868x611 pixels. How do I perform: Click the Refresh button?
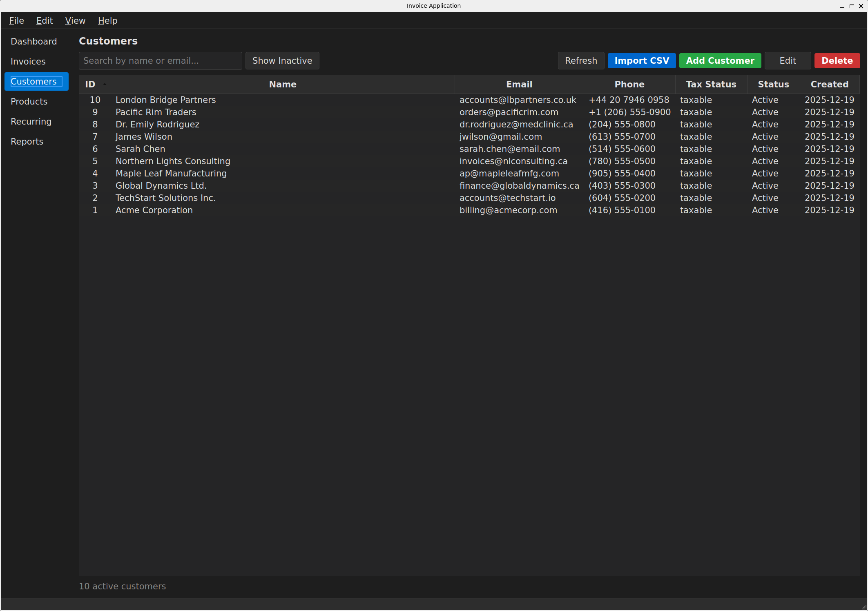tap(581, 60)
